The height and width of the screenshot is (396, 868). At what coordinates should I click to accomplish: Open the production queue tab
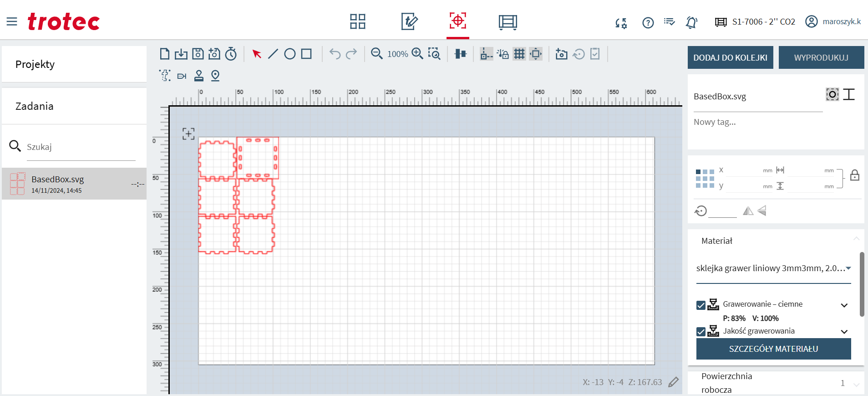click(x=508, y=22)
